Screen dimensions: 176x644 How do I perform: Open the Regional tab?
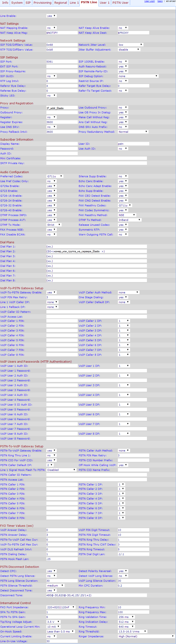pos(60,3)
